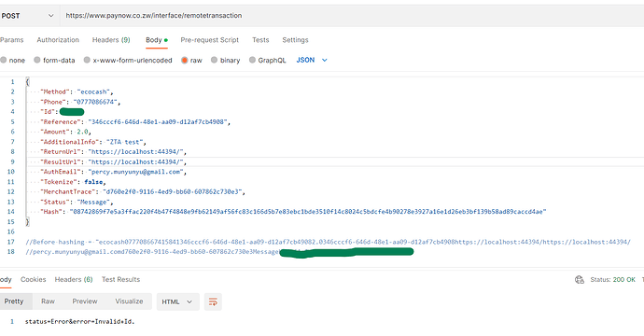Click the Phone number value 0777086674
644x336 pixels.
[95, 102]
